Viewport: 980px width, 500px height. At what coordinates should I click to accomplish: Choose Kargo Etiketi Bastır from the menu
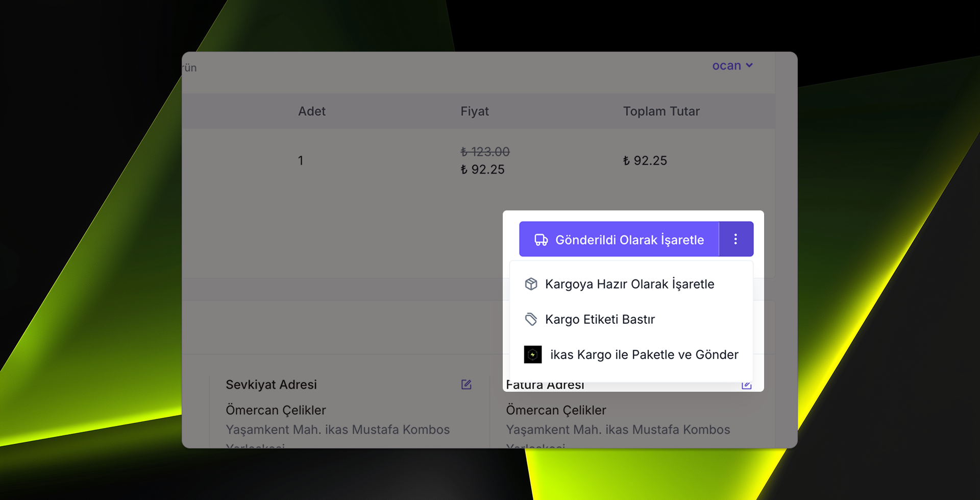tap(600, 319)
